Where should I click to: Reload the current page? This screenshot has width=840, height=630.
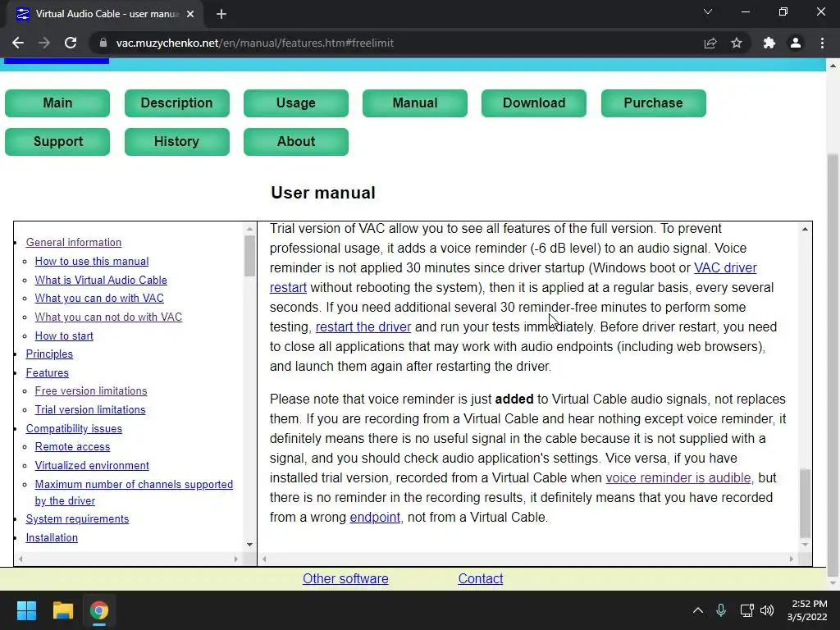point(71,43)
